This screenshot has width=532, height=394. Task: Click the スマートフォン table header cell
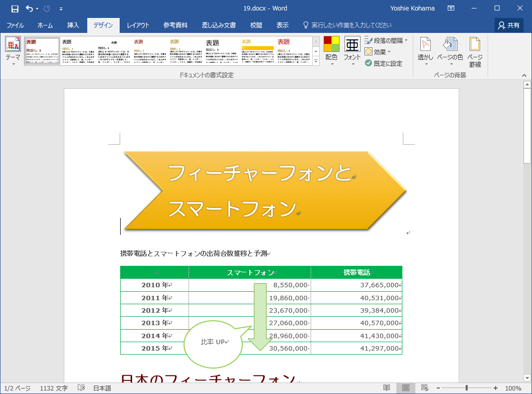click(x=250, y=272)
